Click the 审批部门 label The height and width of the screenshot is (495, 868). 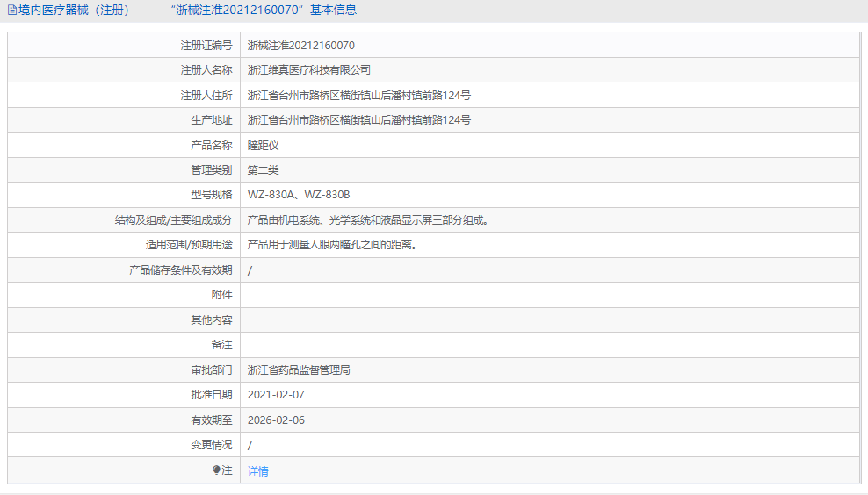[212, 370]
